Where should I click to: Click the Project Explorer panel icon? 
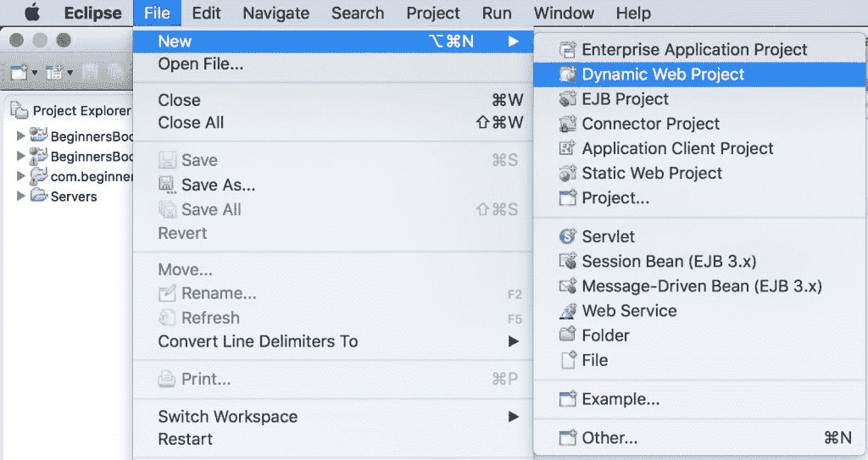(19, 111)
